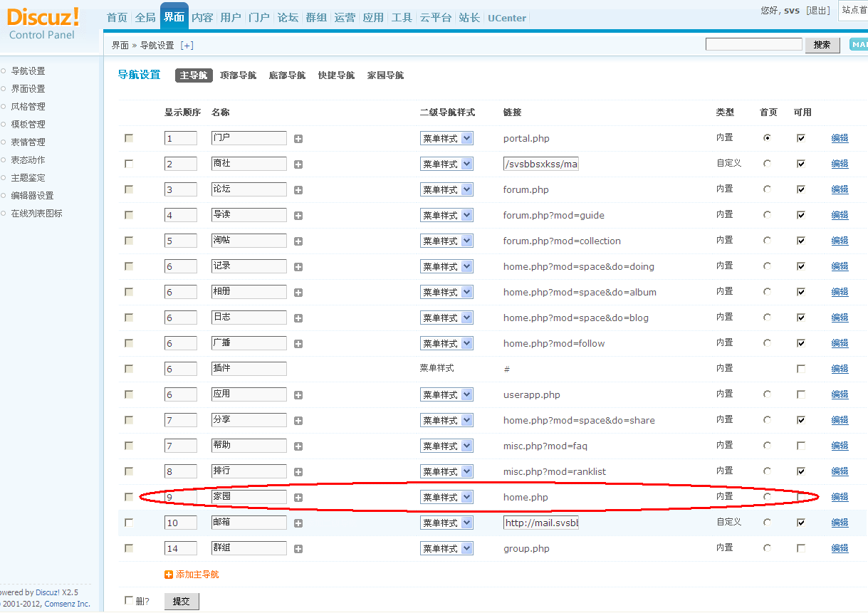
Task: Open 菜单样式 dropdown for 日志 row
Action: [446, 318]
